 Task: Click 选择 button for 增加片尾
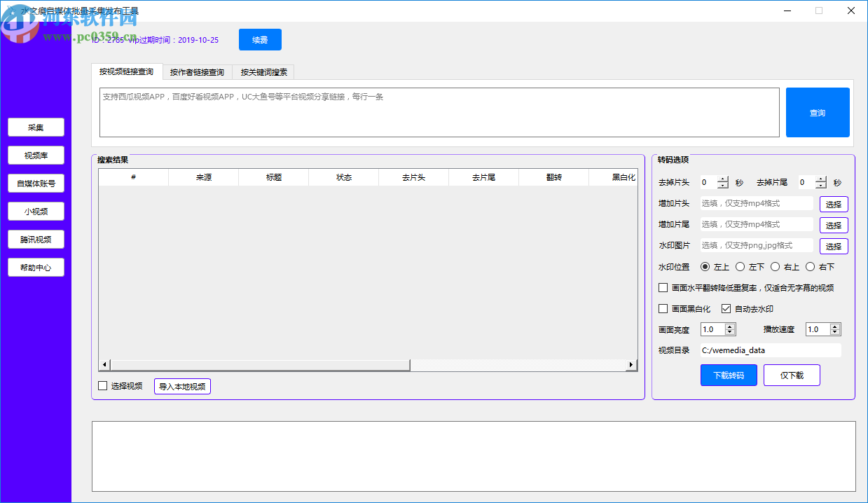(x=834, y=225)
